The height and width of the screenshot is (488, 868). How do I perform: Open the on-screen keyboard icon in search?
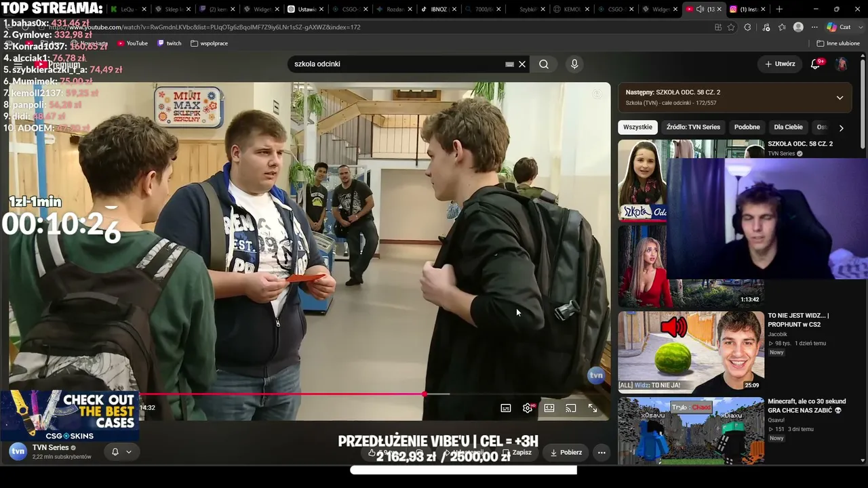click(x=509, y=64)
